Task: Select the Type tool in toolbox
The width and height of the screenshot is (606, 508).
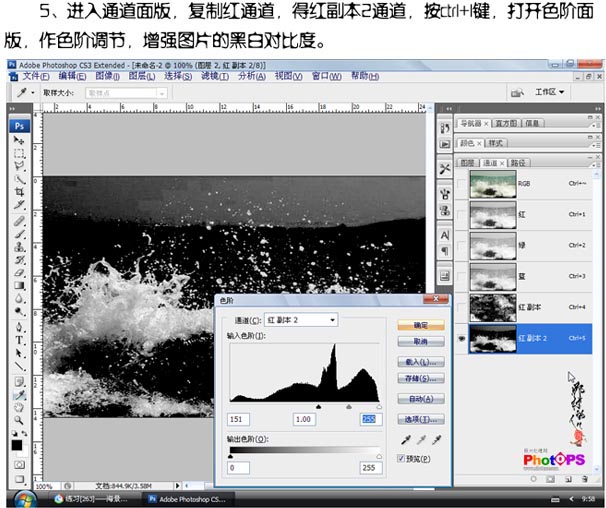Action: (x=19, y=339)
